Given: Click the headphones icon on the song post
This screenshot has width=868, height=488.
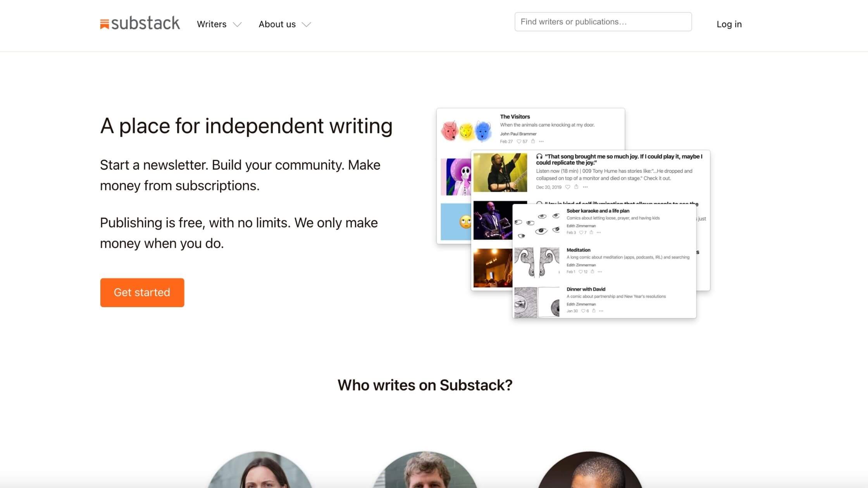Looking at the screenshot, I should 539,156.
